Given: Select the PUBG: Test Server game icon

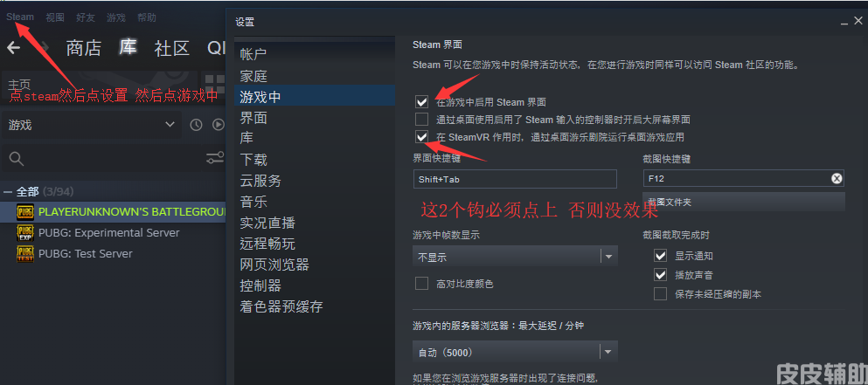Looking at the screenshot, I should point(24,254).
